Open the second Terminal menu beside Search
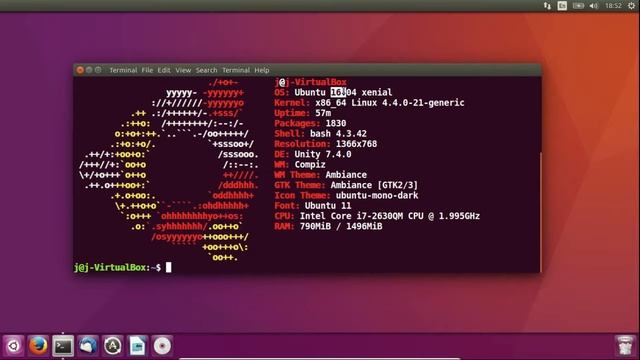640x360 pixels. [x=236, y=70]
